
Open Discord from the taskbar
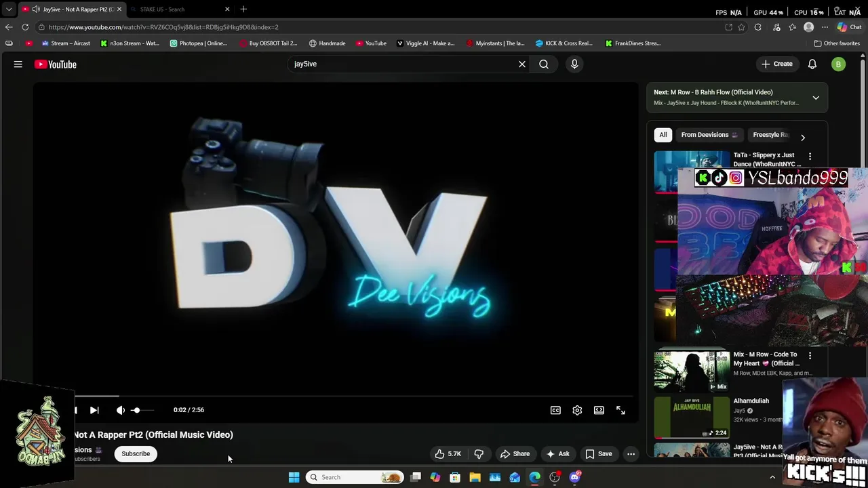coord(575,477)
